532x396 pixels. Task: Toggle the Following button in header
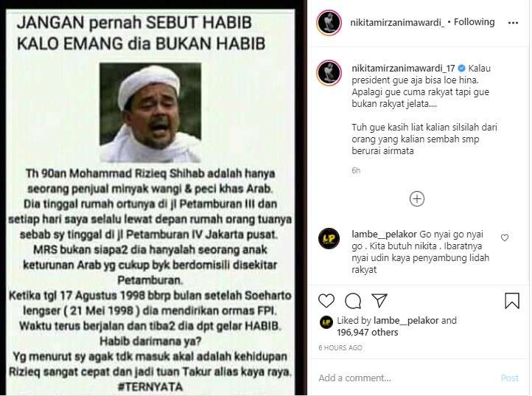[474, 22]
